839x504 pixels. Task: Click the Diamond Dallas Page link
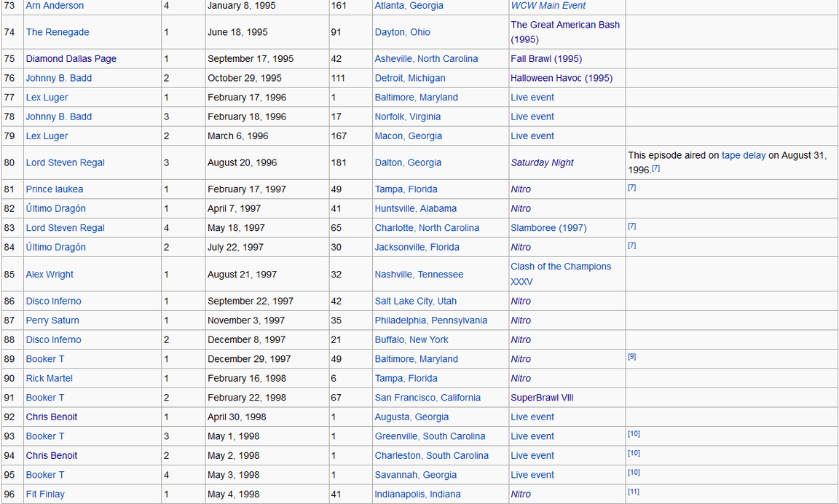click(x=71, y=59)
